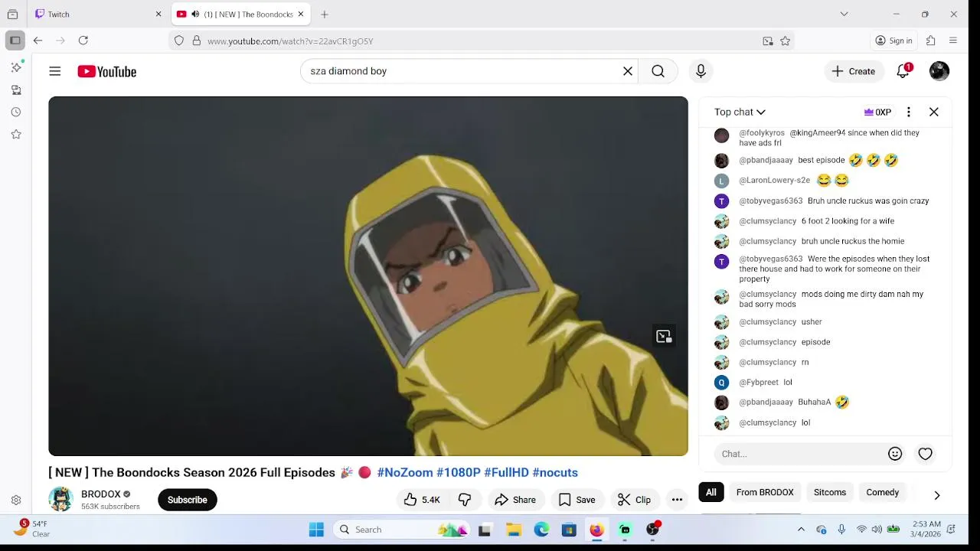980x551 pixels.
Task: Clear the search box with the X
Action: point(628,71)
